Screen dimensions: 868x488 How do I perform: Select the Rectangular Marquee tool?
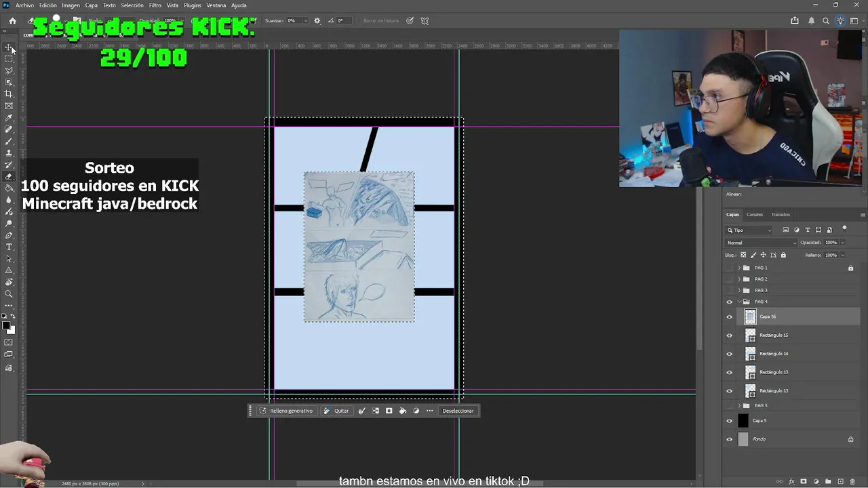pyautogui.click(x=9, y=59)
